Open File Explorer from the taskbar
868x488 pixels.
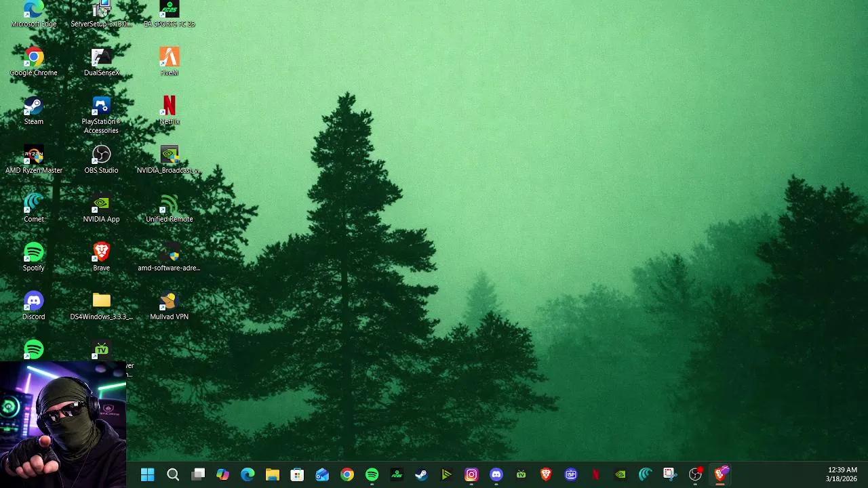(x=273, y=474)
